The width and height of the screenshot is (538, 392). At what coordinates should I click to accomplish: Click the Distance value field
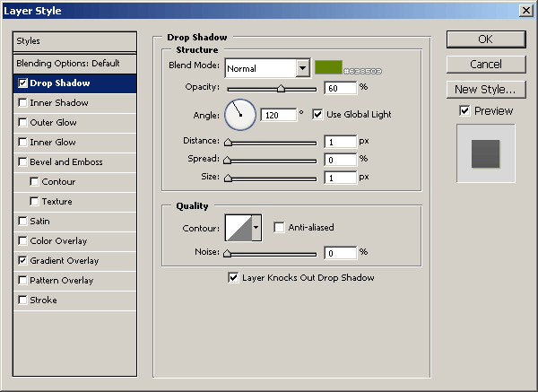(x=341, y=142)
